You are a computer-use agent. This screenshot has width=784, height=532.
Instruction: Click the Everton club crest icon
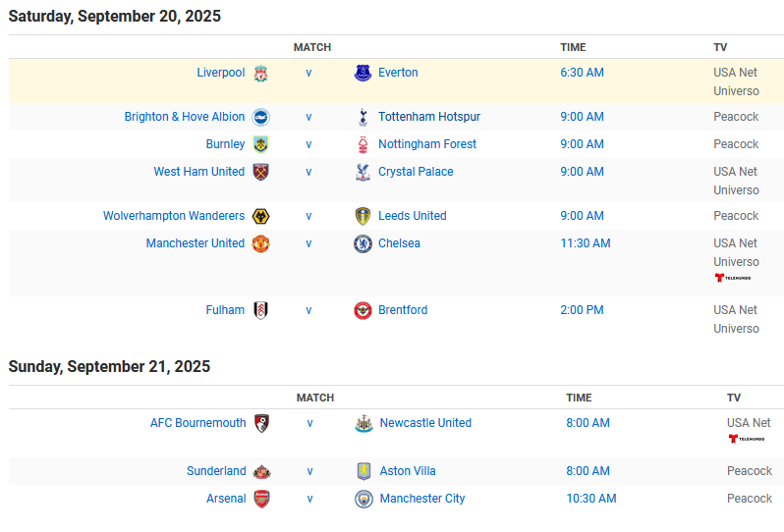(363, 73)
